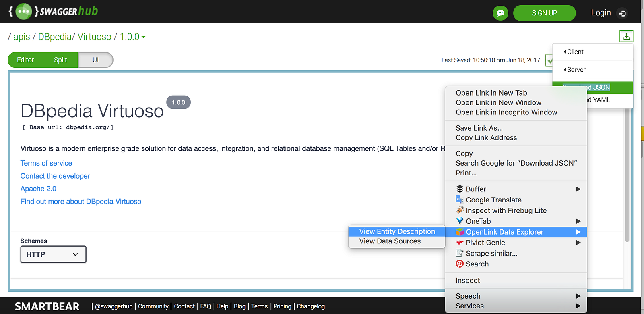The image size is (644, 314).
Task: Open the Help footer link
Action: (222, 306)
